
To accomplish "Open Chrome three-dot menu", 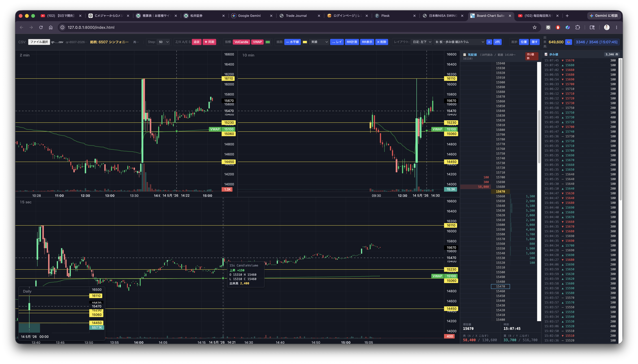I will pos(616,28).
